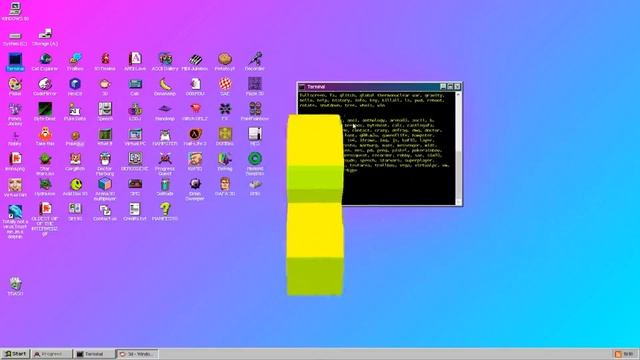This screenshot has width=640, height=360.
Task: Switch to Progress taskbar button
Action: point(52,354)
